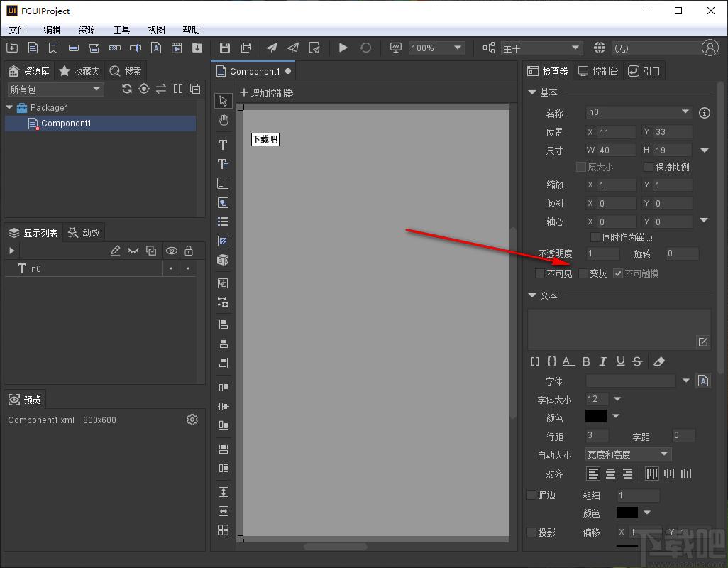Click the font picker icon beside 字体
This screenshot has width=728, height=568.
pos(703,381)
